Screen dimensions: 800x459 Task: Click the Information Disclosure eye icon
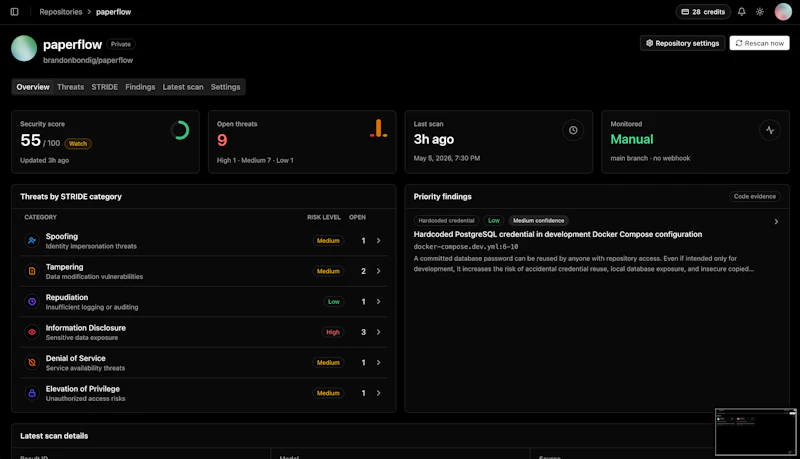coord(32,332)
